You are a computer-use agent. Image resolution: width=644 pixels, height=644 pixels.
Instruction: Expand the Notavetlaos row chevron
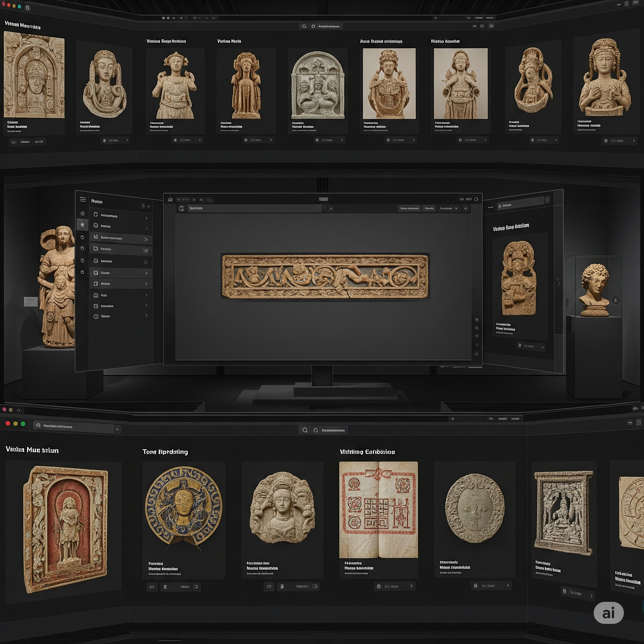[x=146, y=218]
